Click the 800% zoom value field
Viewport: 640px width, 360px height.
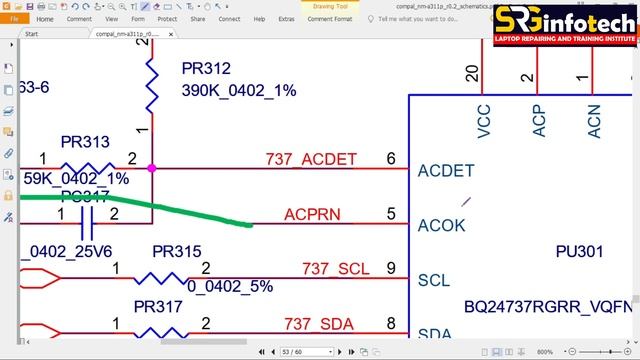[x=545, y=352]
